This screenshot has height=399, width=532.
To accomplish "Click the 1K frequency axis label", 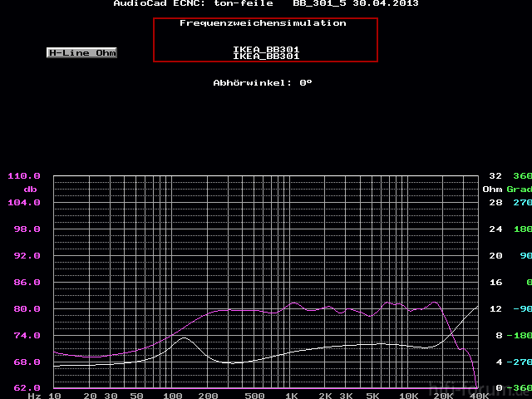I will coord(291,396).
